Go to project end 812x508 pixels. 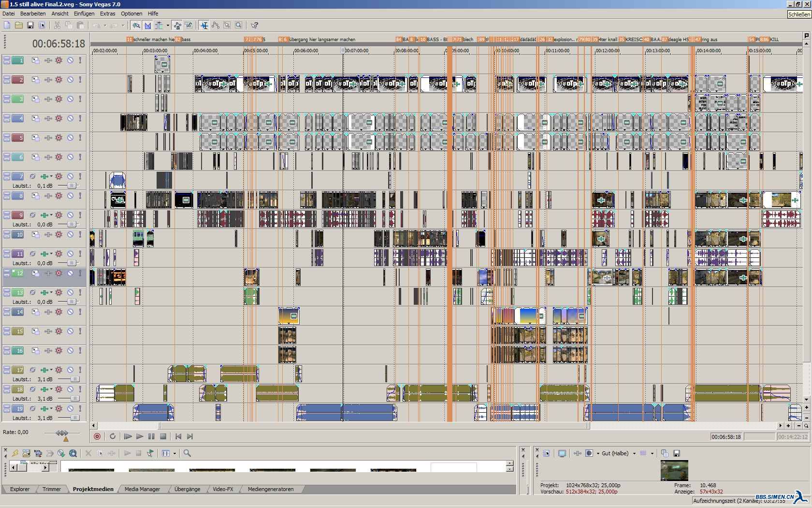[190, 436]
